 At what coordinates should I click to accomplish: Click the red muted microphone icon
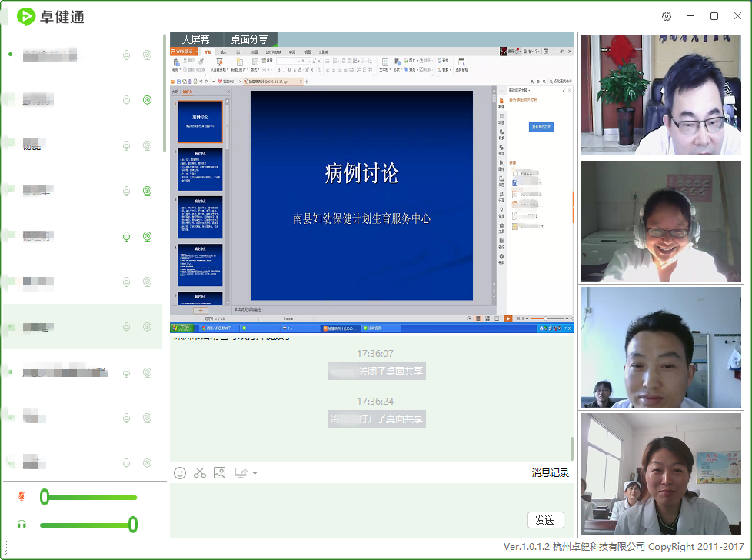(x=22, y=496)
